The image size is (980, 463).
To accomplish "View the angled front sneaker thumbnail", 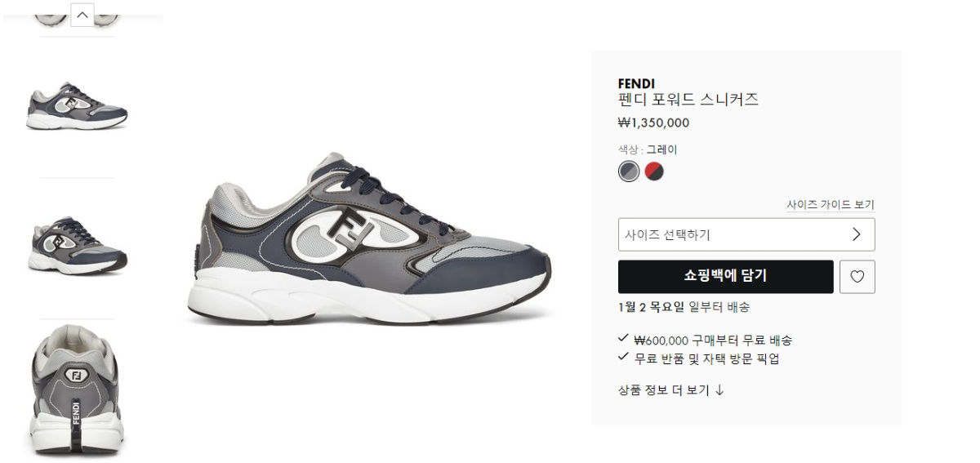I will 77,245.
